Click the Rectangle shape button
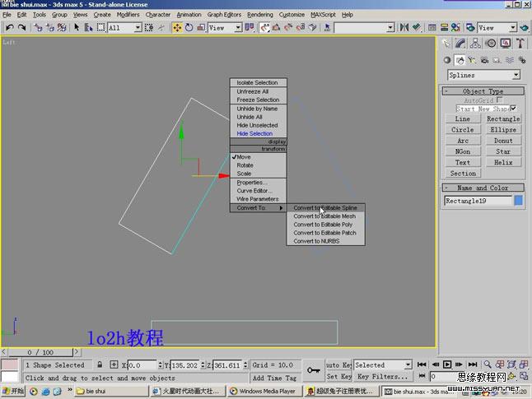This screenshot has height=399, width=532. click(x=503, y=119)
